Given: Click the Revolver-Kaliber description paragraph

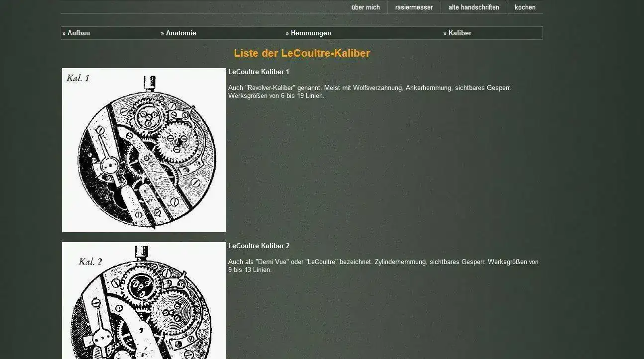Looking at the screenshot, I should coord(369,92).
